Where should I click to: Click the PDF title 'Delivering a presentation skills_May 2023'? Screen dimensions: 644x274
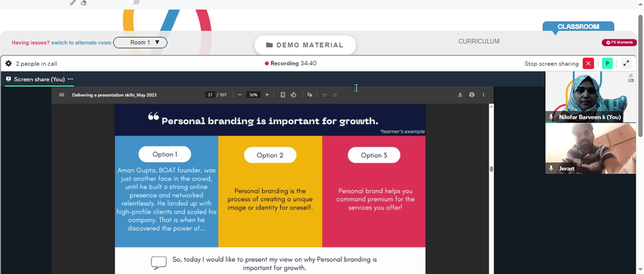point(114,95)
